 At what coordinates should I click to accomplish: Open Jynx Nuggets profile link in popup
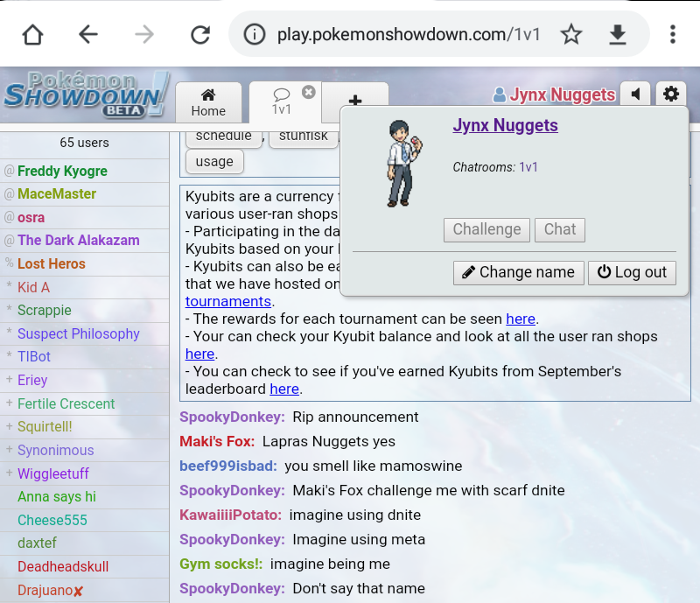[x=506, y=125]
